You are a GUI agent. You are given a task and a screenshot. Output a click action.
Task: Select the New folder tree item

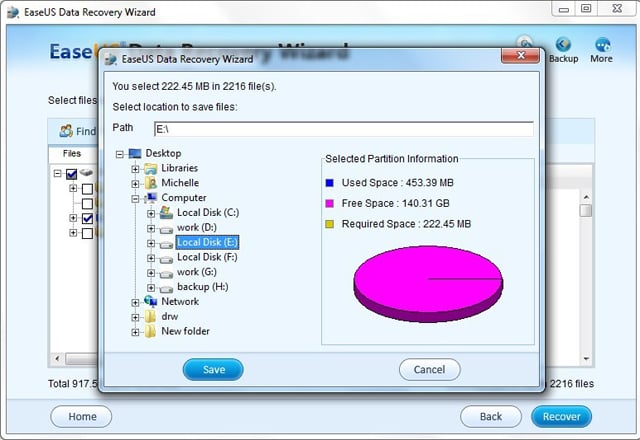click(x=185, y=331)
